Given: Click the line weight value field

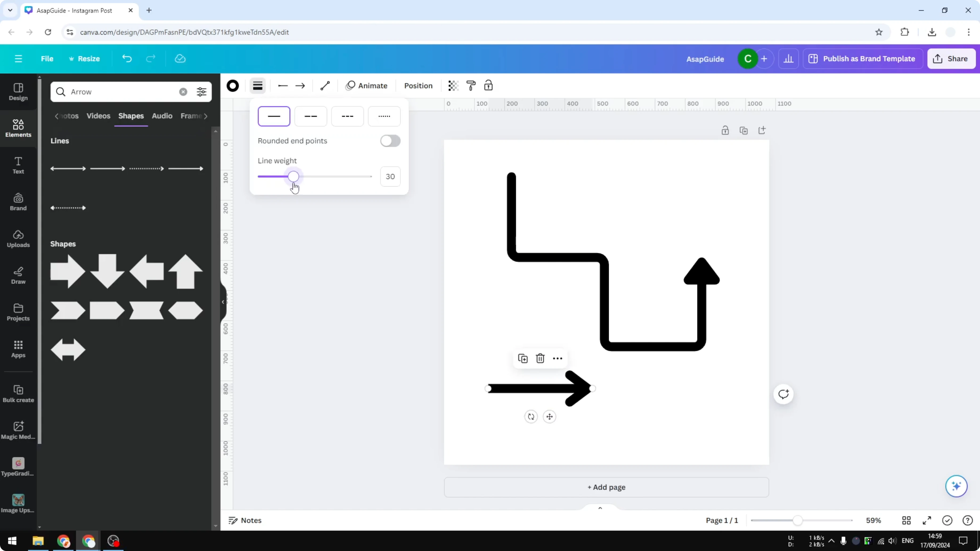Looking at the screenshot, I should (390, 176).
